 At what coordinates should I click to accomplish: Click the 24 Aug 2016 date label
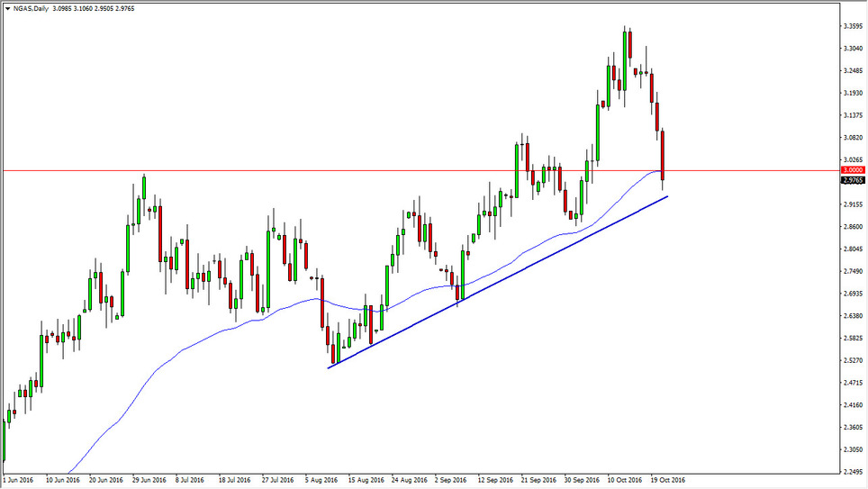tap(409, 480)
